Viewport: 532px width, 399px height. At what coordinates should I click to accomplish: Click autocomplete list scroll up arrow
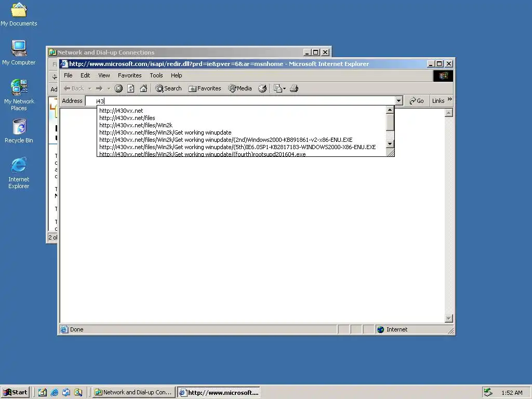pyautogui.click(x=390, y=110)
